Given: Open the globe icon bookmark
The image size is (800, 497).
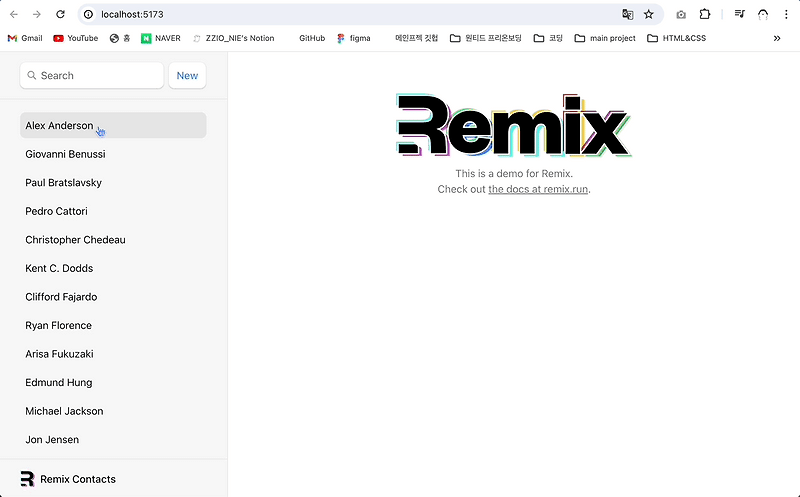Looking at the screenshot, I should (x=119, y=38).
